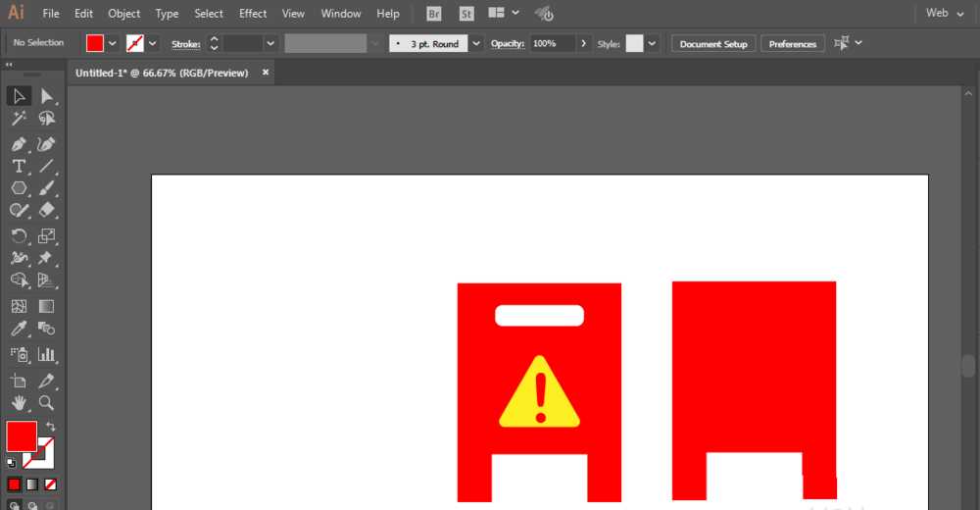Select the Magic Wand tool

19,119
